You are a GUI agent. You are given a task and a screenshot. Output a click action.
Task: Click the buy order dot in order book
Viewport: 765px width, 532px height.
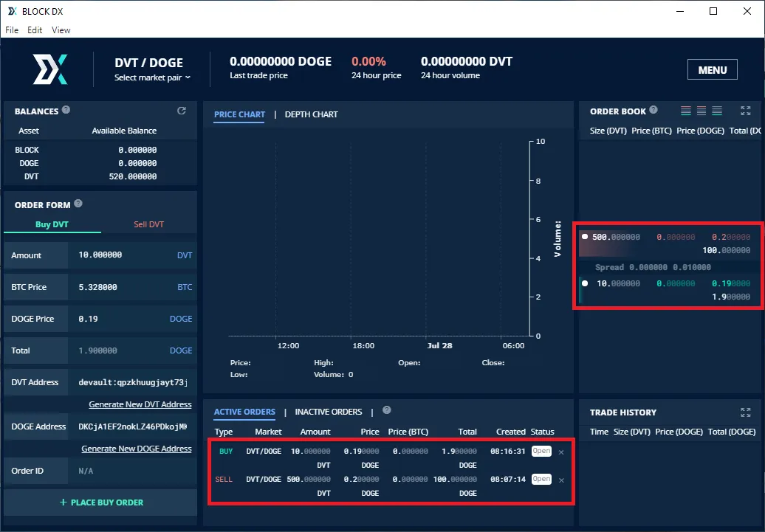[585, 283]
